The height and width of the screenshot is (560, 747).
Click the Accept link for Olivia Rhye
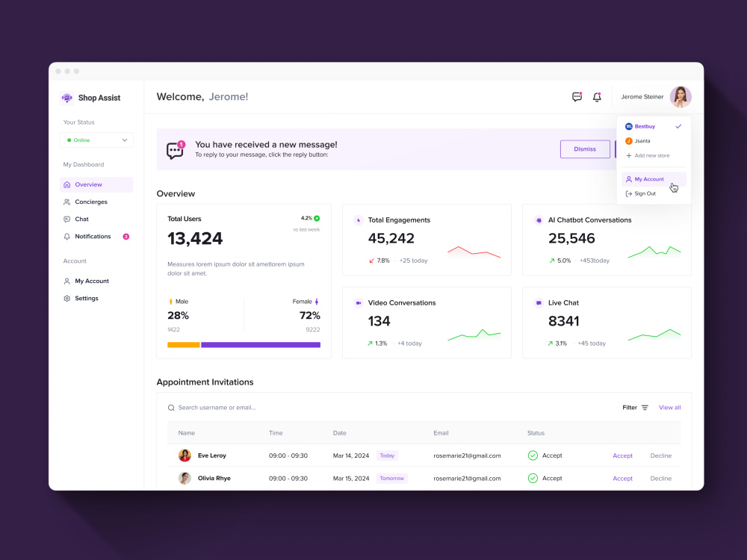click(x=623, y=479)
